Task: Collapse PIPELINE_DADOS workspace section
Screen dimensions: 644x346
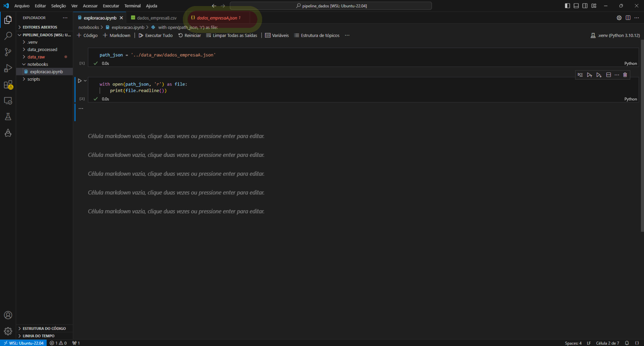Action: tap(44, 35)
